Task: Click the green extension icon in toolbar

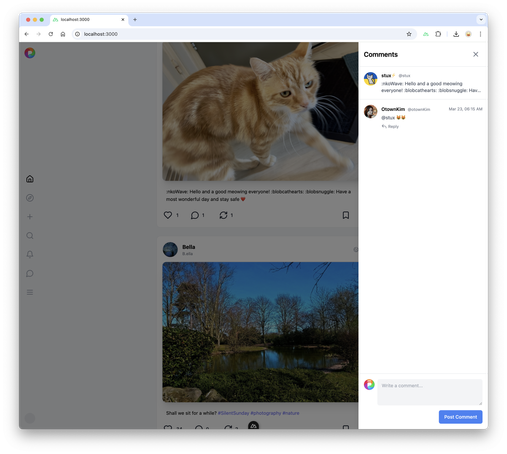Action: tap(426, 34)
